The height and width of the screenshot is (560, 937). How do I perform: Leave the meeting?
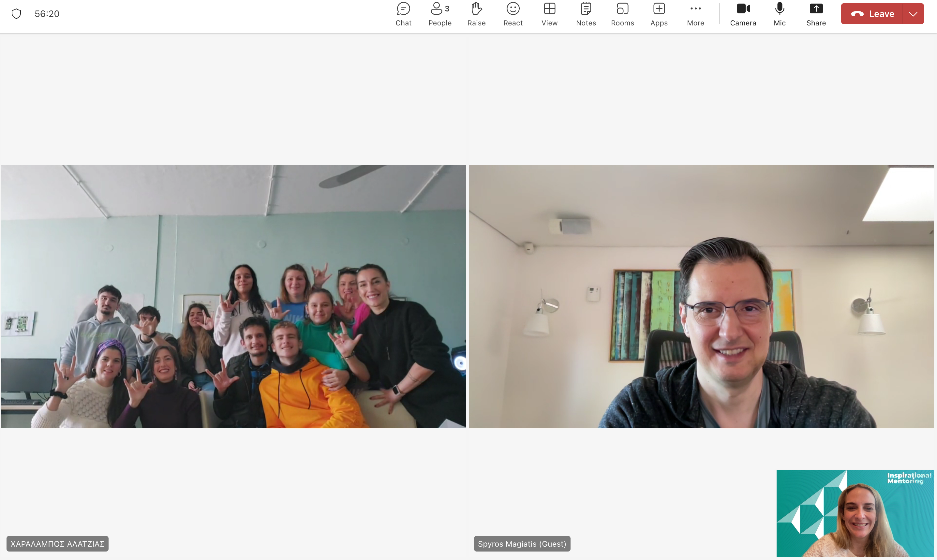tap(872, 14)
